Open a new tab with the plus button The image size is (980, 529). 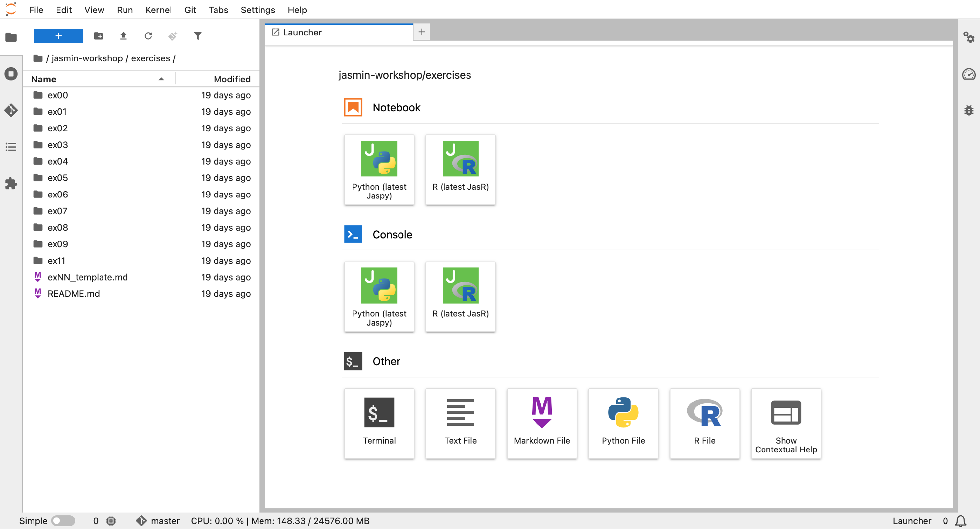click(x=421, y=32)
